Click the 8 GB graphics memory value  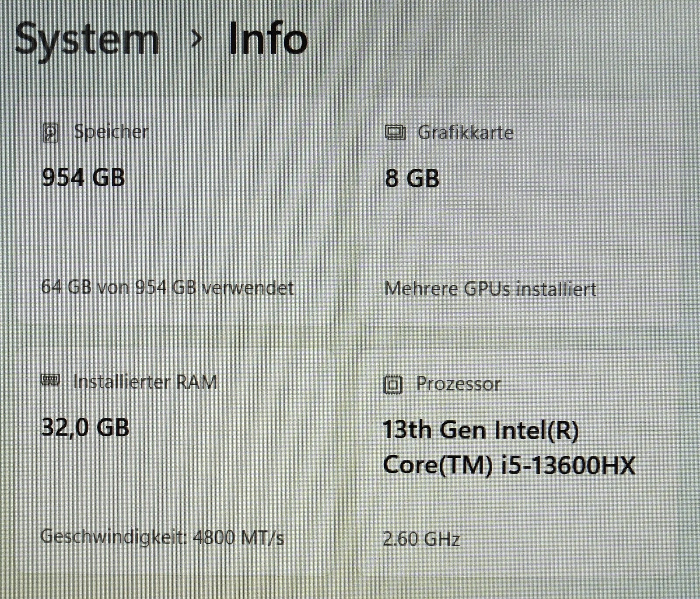(x=412, y=178)
